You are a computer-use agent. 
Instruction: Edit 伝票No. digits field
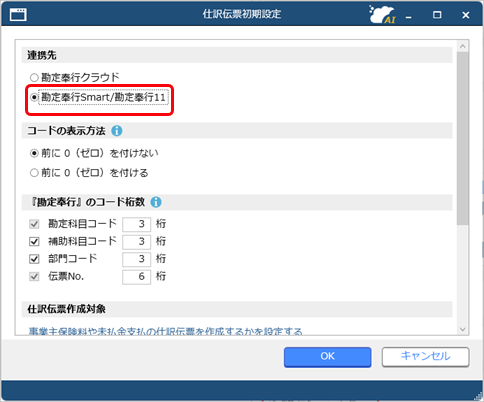pyautogui.click(x=136, y=277)
